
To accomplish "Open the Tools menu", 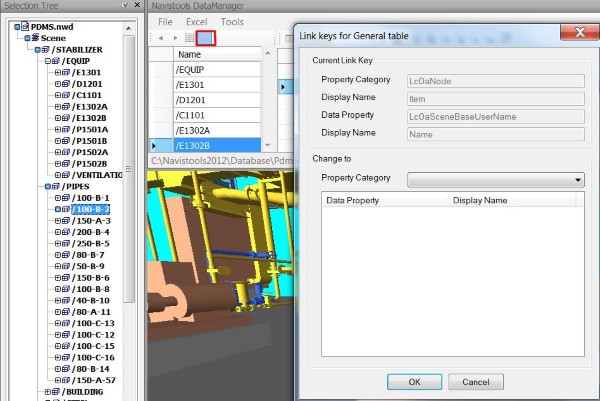I will coord(232,21).
